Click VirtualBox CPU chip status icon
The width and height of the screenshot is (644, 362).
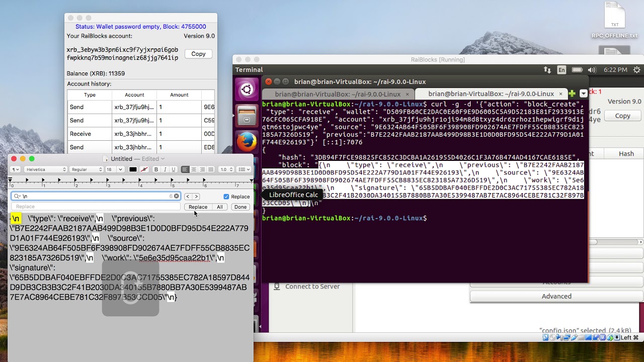click(x=602, y=337)
